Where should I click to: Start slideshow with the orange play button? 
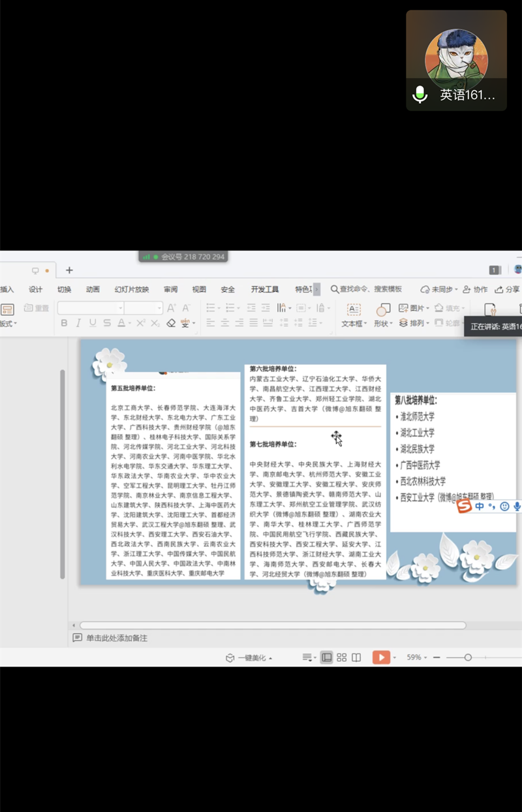click(381, 657)
